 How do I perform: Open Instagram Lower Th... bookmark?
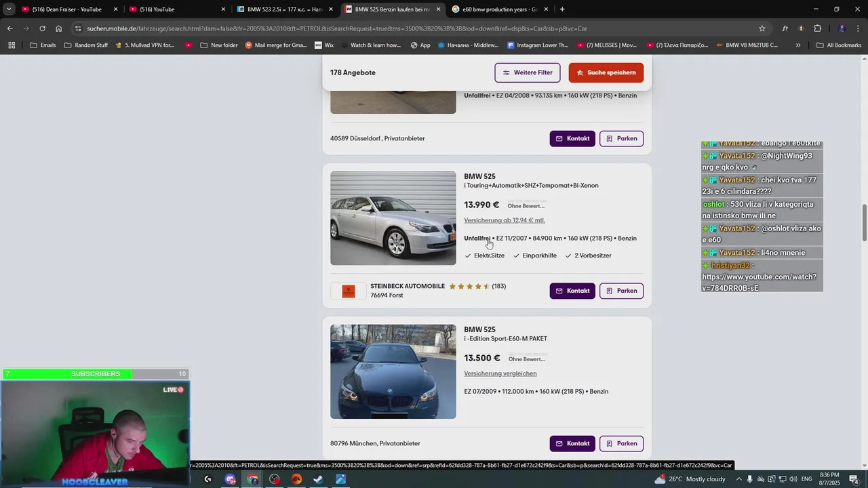[x=538, y=45]
